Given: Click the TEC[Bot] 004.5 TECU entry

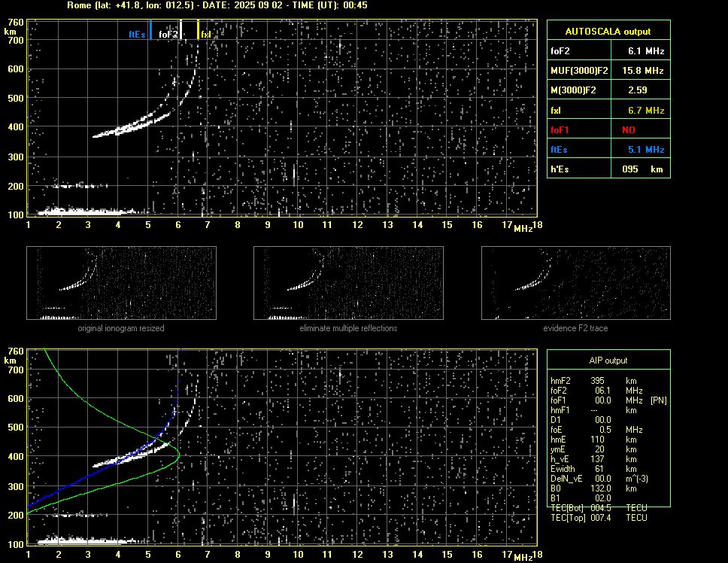Looking at the screenshot, I should (x=599, y=508).
